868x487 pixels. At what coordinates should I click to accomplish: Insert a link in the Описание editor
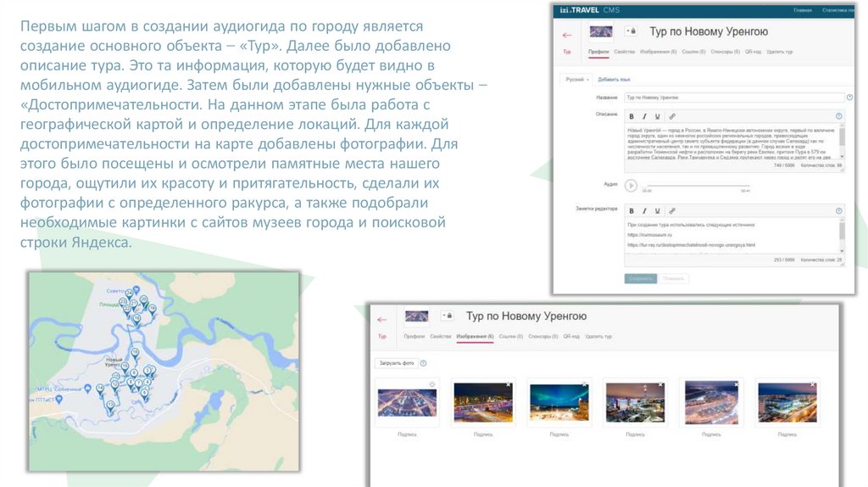pyautogui.click(x=672, y=116)
